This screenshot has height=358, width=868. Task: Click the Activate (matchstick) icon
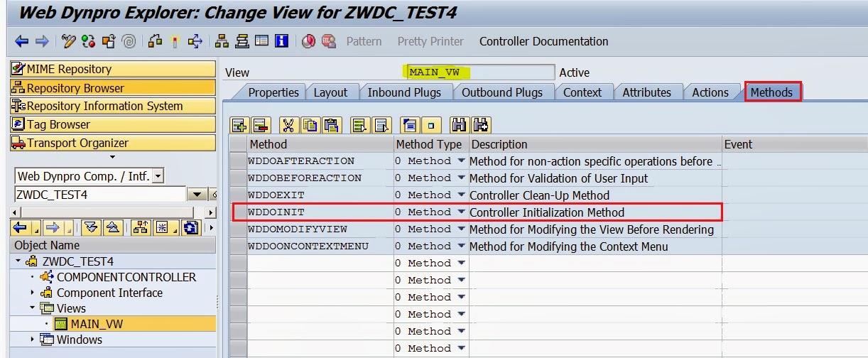[x=175, y=41]
